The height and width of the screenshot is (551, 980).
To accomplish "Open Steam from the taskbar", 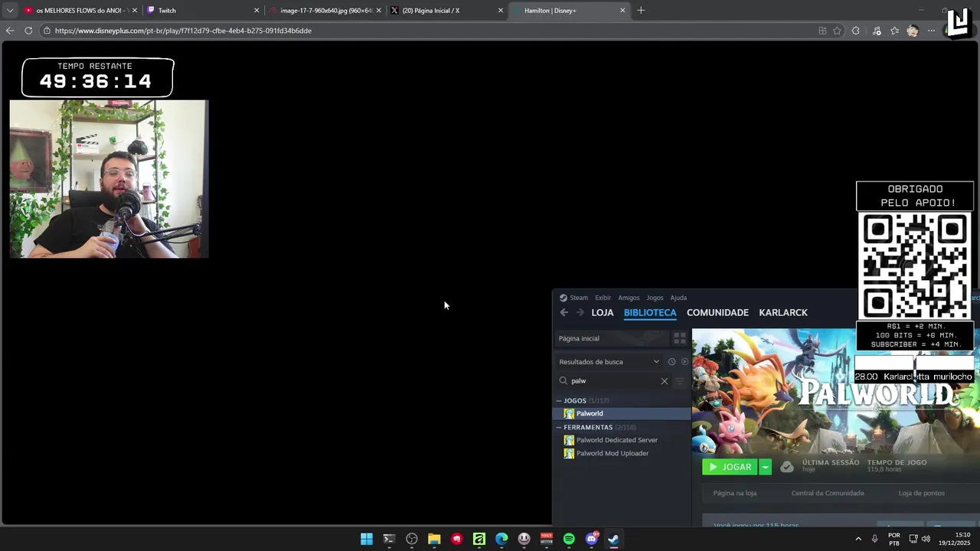I will coord(613,540).
